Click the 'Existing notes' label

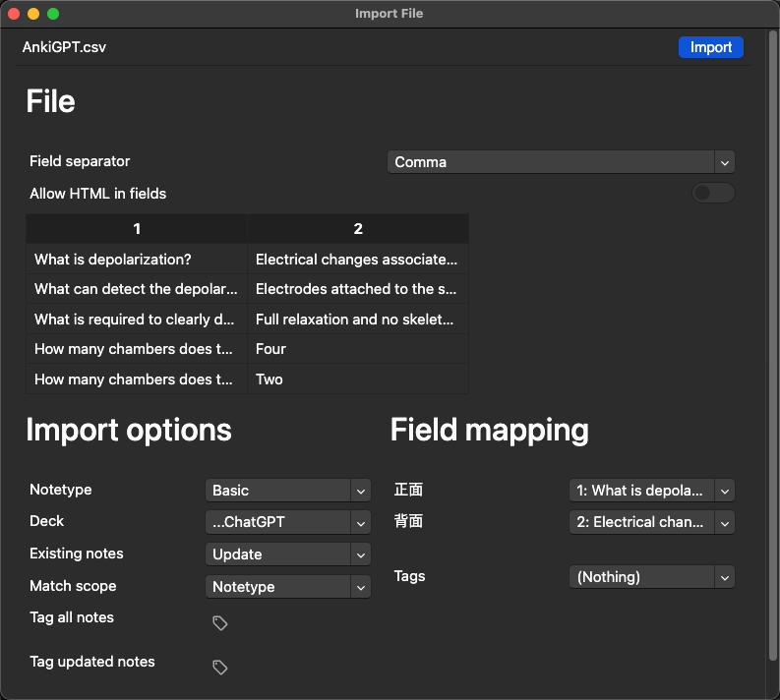(x=77, y=554)
